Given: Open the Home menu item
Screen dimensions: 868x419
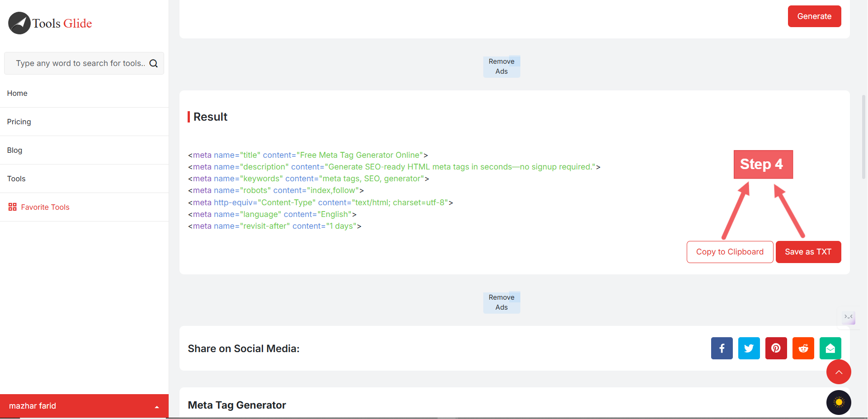Looking at the screenshot, I should 17,93.
